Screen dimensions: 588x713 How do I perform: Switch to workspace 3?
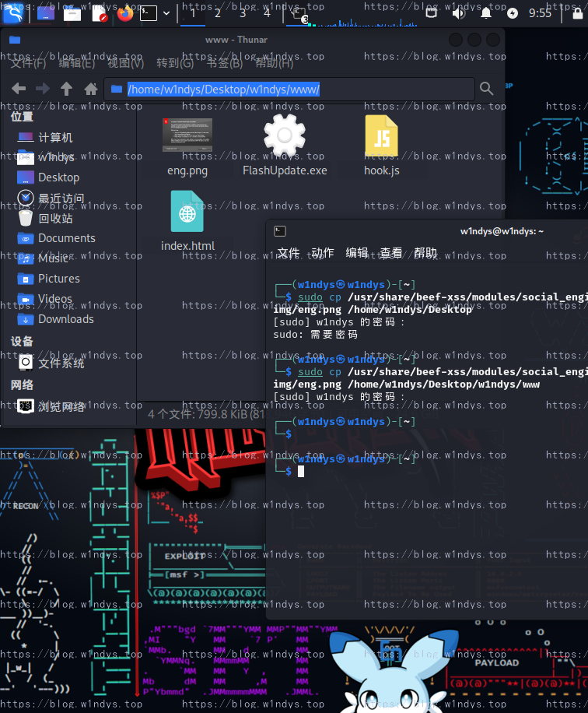click(x=243, y=13)
